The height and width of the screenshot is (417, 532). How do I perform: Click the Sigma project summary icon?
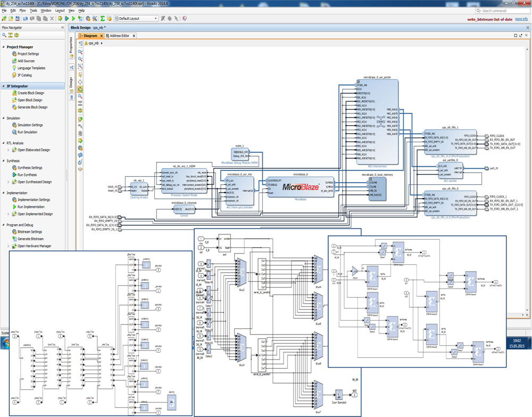coord(102,19)
